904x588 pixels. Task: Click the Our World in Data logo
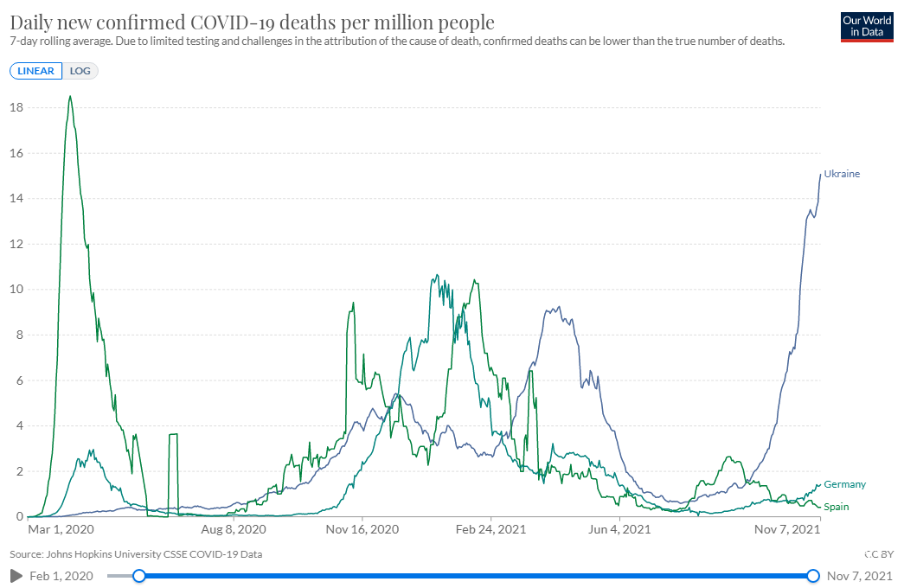click(867, 27)
